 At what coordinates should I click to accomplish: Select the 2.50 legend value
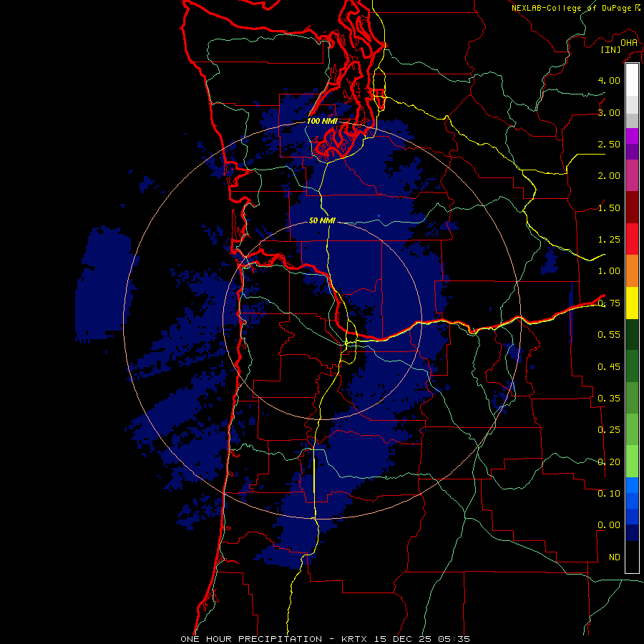coord(609,144)
